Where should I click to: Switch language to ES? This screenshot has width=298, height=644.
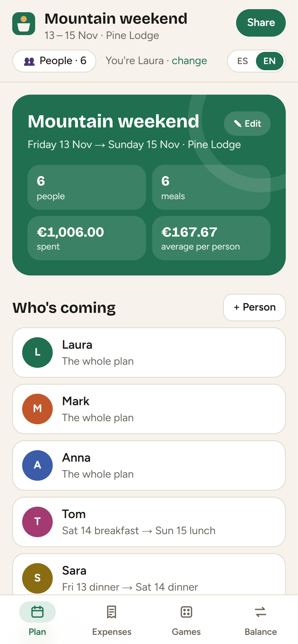pyautogui.click(x=242, y=61)
